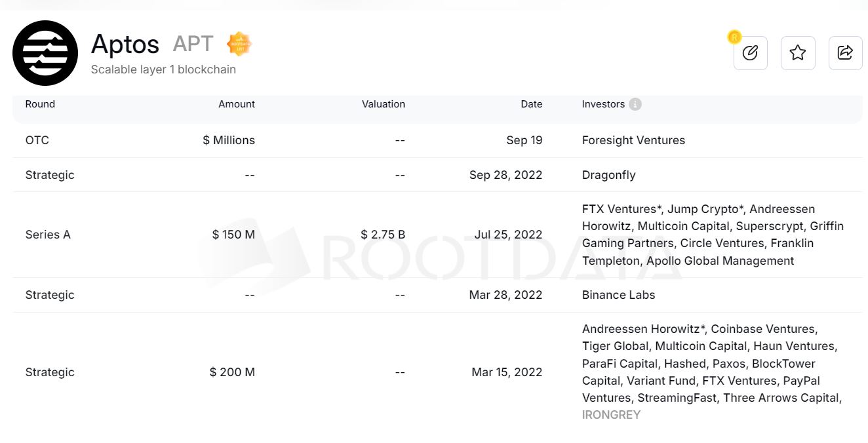Click the circular Aptos project logo
868x443 pixels.
tap(45, 53)
